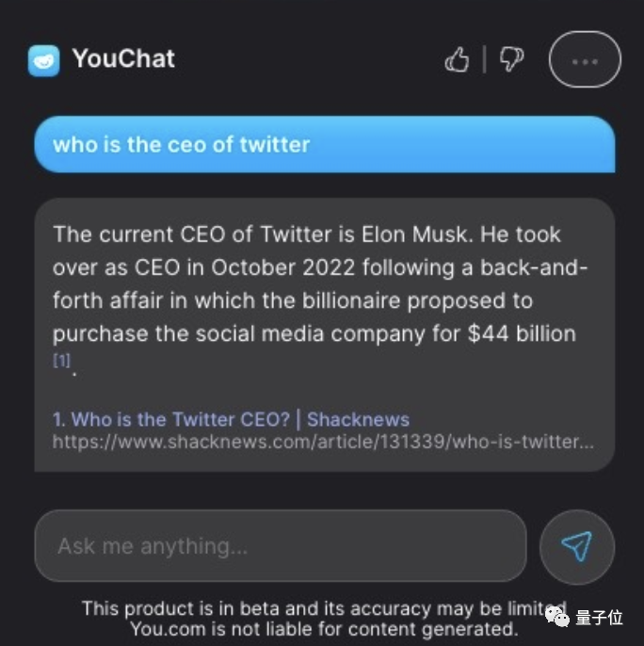Click the Shacknews name in source title
The image size is (644, 646).
click(358, 419)
